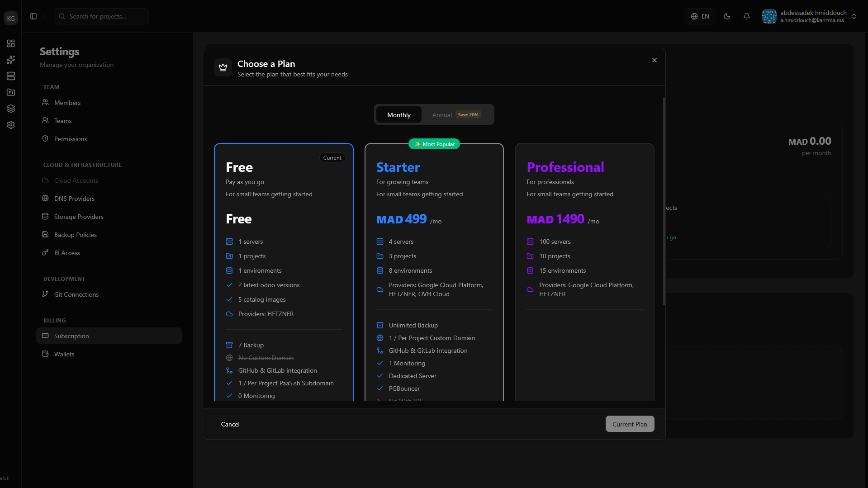Click the MAD 1490 price

click(x=555, y=219)
